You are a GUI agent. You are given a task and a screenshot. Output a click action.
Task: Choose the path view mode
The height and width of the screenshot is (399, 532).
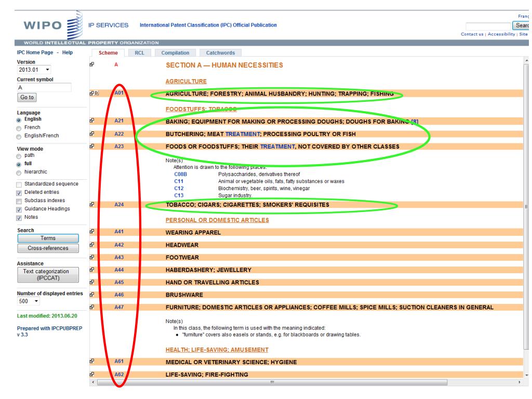click(x=19, y=156)
